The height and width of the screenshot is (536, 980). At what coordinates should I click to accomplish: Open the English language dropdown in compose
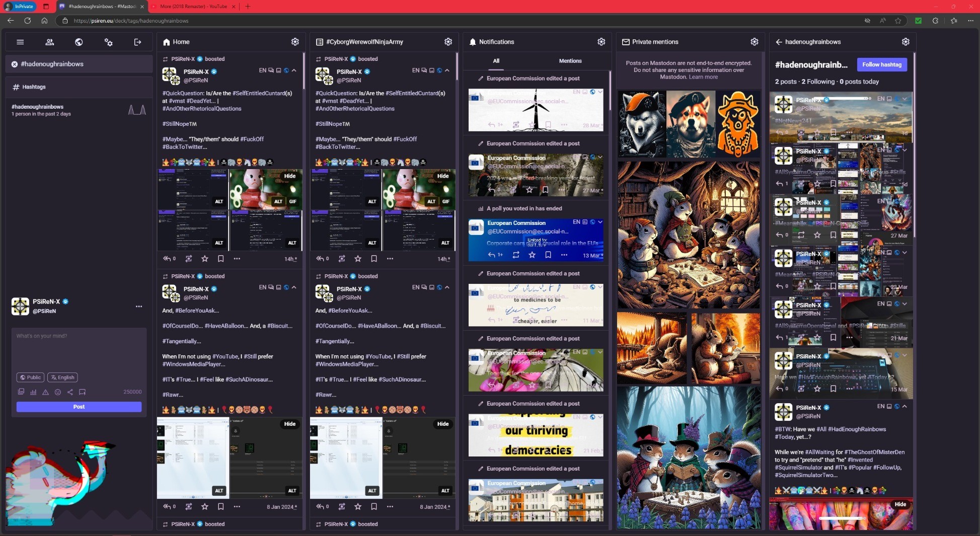[62, 377]
